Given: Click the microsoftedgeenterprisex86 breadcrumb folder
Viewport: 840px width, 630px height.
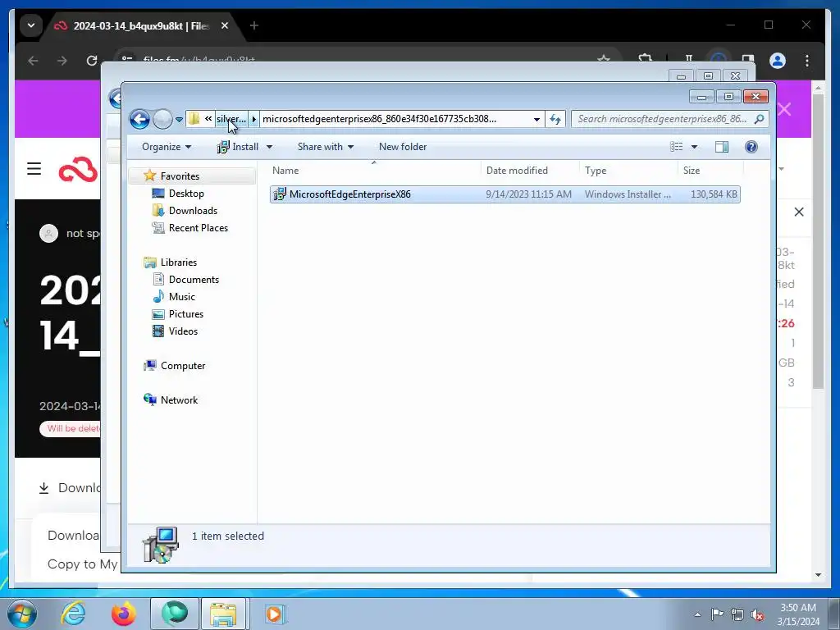Looking at the screenshot, I should click(x=379, y=119).
